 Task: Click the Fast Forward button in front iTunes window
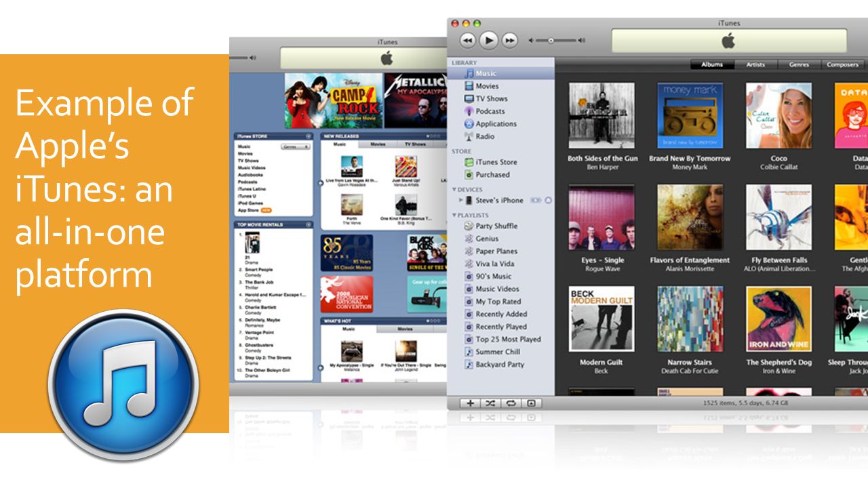509,41
